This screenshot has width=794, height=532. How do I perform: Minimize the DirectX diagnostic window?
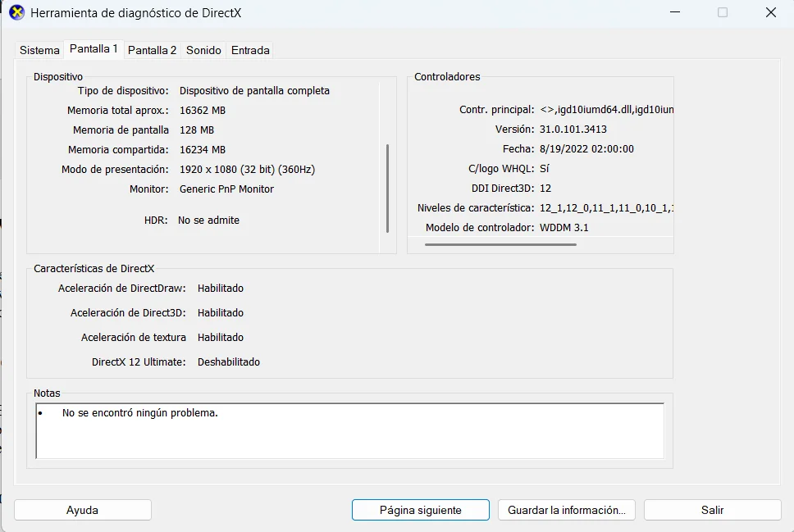[x=675, y=12]
